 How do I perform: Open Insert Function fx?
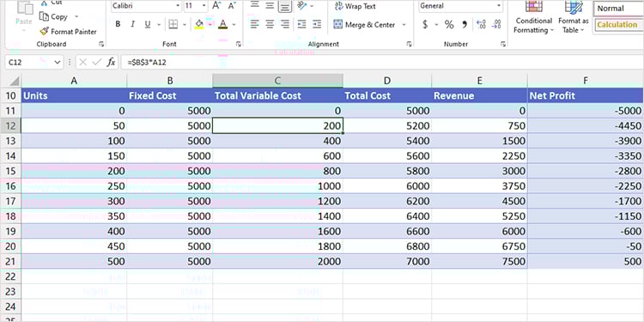pos(111,63)
